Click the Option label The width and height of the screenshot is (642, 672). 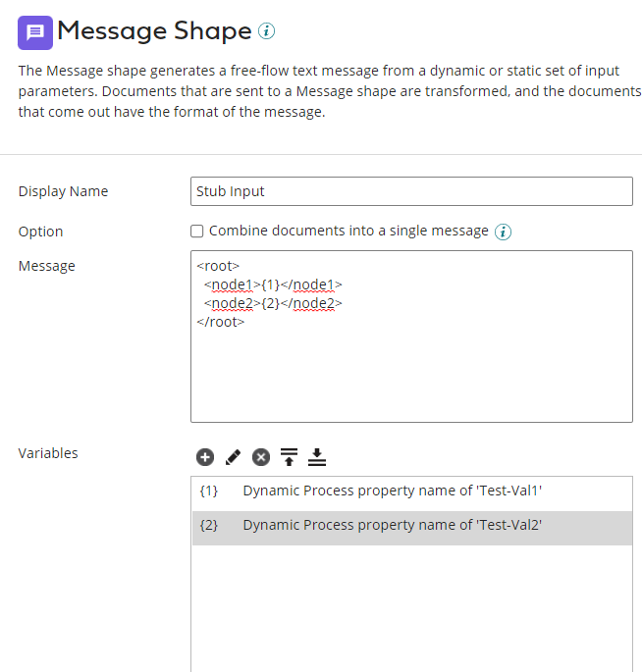[40, 232]
